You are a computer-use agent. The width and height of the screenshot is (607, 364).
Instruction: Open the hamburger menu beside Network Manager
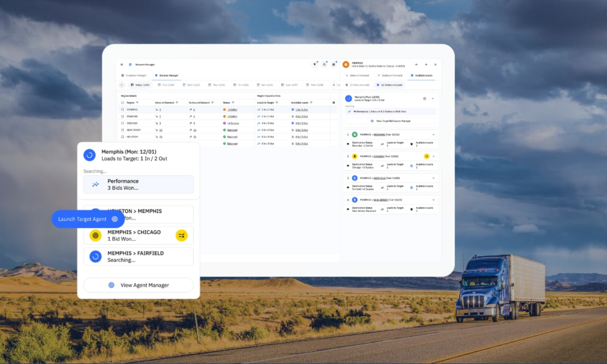click(122, 64)
